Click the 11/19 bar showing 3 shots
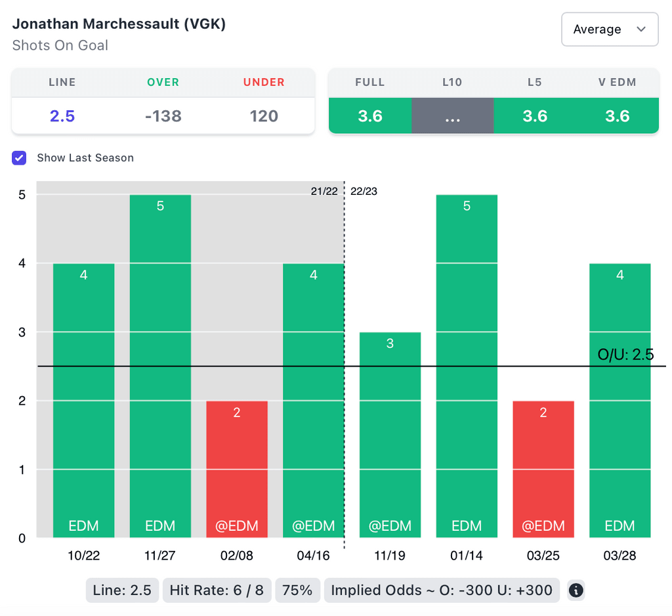672x616 pixels. coord(390,434)
